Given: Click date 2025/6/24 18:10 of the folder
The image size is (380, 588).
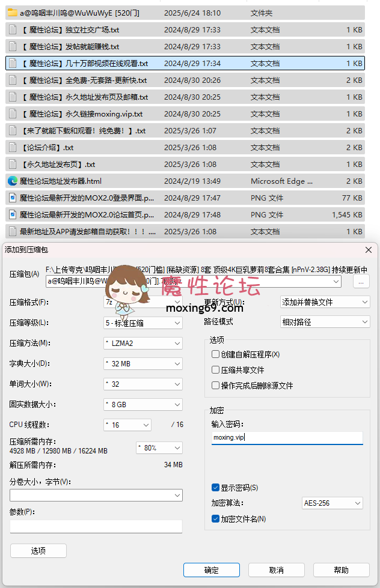Looking at the screenshot, I should click(x=192, y=13).
